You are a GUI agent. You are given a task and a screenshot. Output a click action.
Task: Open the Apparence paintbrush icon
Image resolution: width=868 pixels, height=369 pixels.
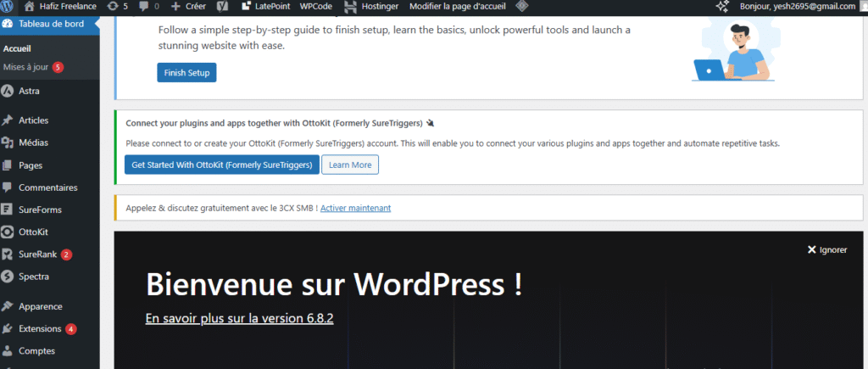8,306
